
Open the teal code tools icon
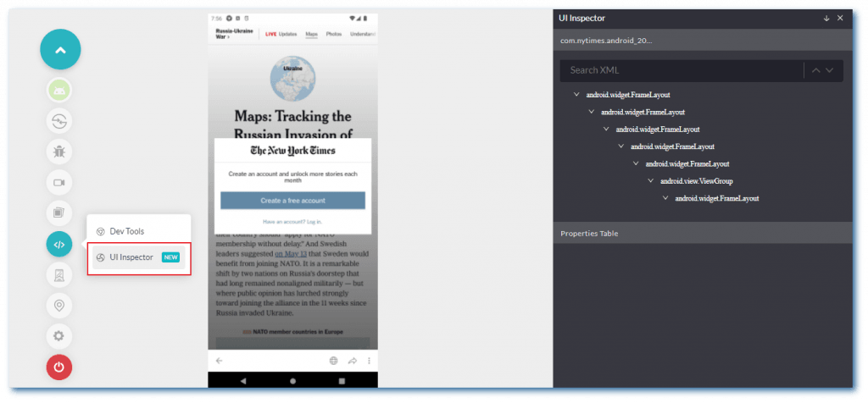59,245
